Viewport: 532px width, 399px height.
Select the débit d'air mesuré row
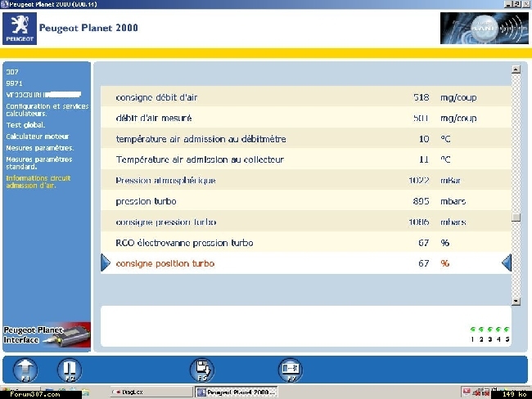click(x=306, y=118)
